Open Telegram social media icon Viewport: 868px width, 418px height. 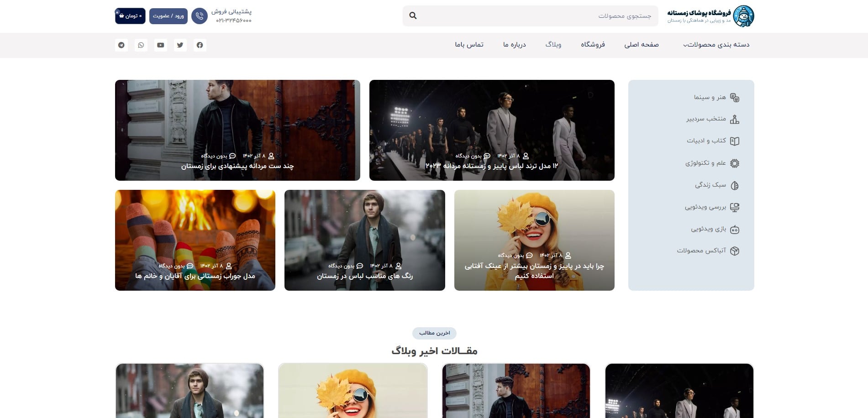point(121,45)
